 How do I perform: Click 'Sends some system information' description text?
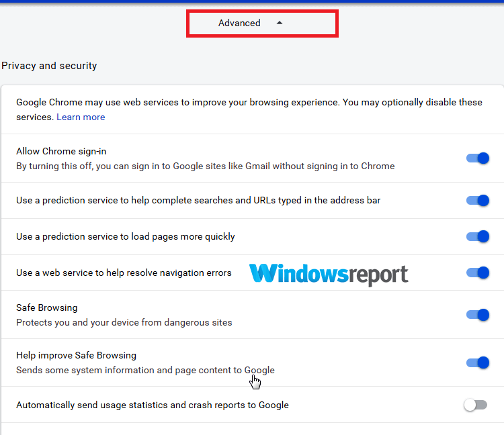tap(145, 370)
